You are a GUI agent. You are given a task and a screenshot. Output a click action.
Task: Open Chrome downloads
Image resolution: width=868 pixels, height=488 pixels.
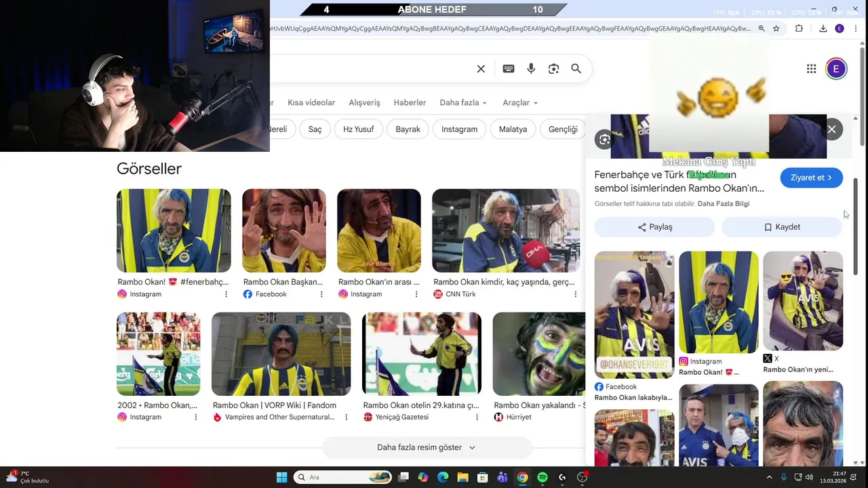823,28
